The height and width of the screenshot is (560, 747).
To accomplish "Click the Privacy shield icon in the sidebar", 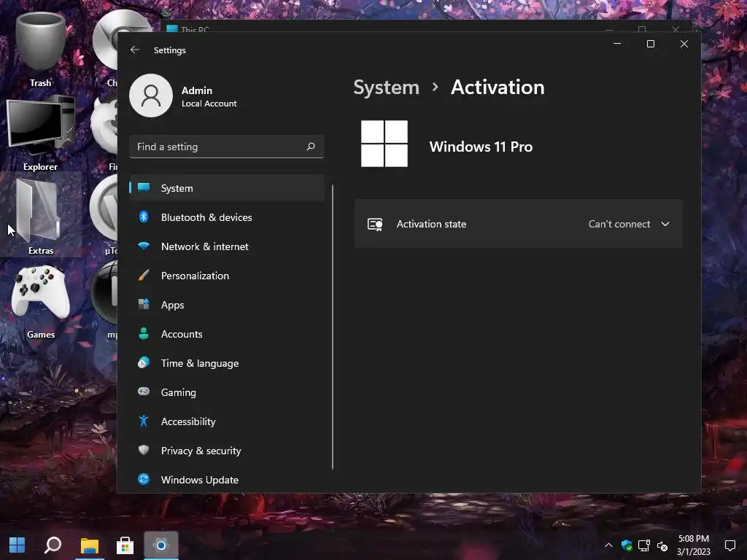I will (x=144, y=450).
